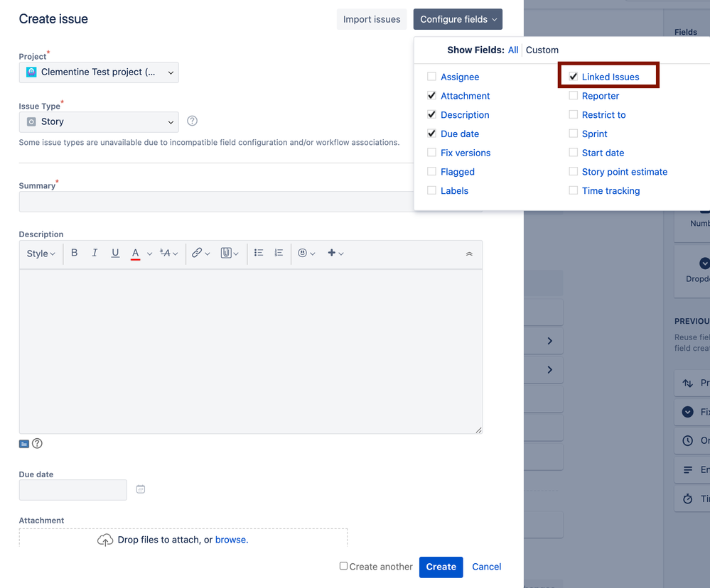
Task: Click the red-underlined text color icon
Action: tap(135, 254)
